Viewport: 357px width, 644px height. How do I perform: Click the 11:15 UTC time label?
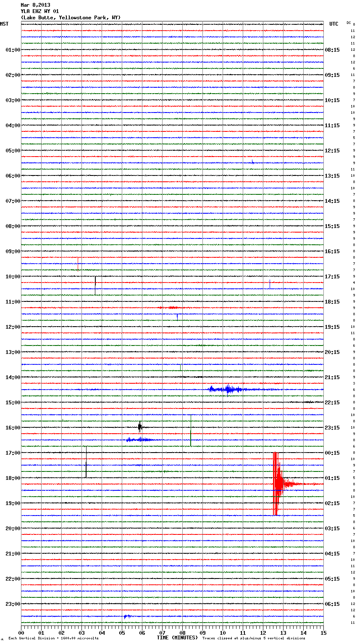(332, 126)
